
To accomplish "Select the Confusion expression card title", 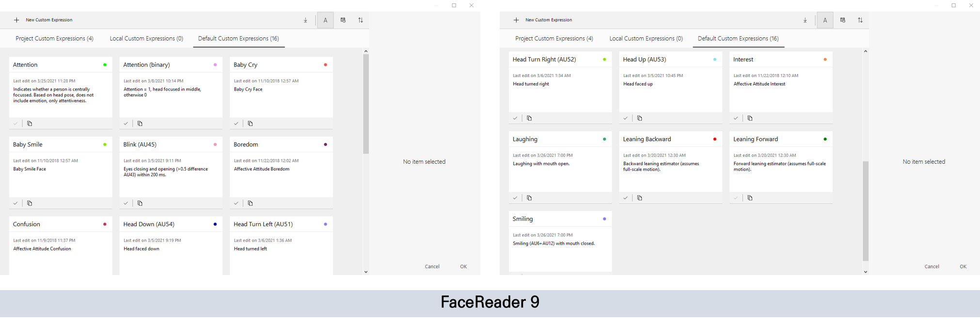I will pyautogui.click(x=27, y=224).
